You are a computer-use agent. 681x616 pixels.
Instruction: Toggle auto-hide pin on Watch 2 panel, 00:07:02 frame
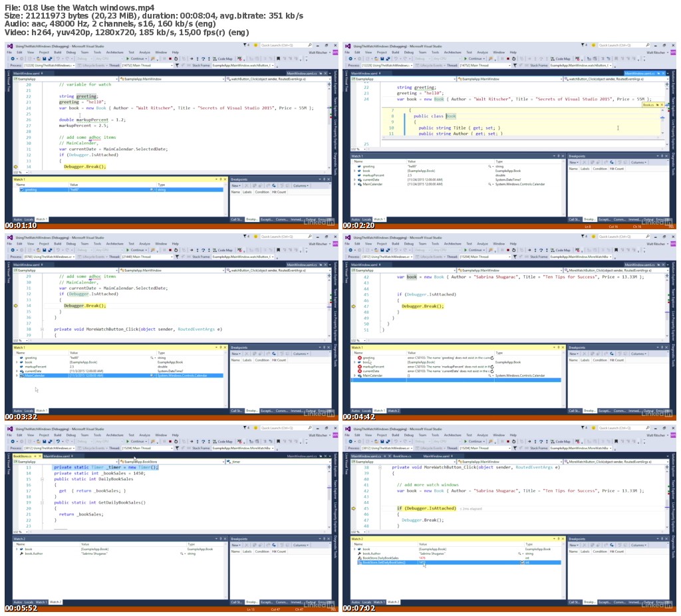coord(558,539)
